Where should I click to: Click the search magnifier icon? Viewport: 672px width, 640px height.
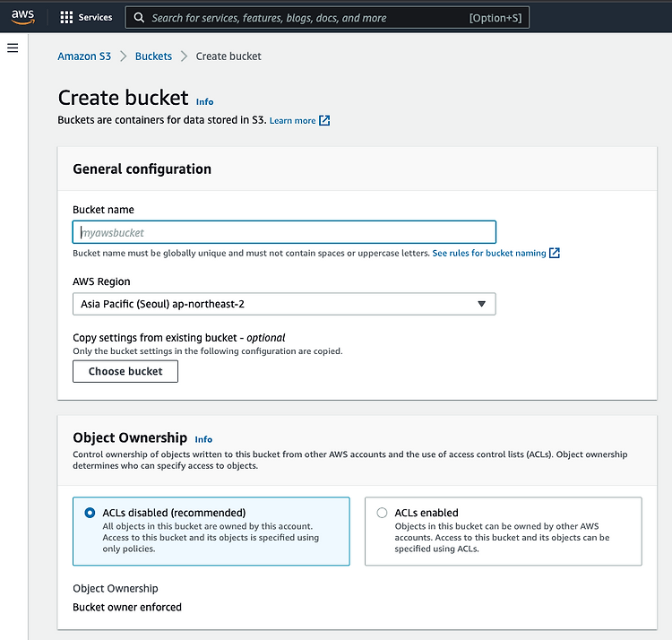tap(139, 18)
